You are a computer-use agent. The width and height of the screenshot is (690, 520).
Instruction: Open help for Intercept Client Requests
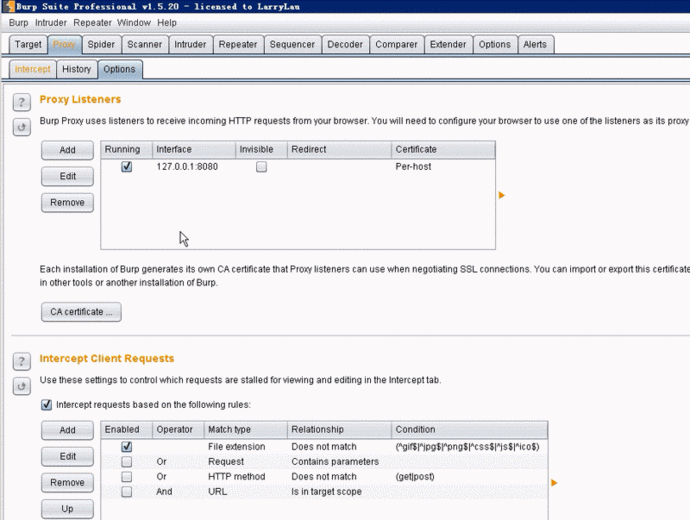(22, 362)
